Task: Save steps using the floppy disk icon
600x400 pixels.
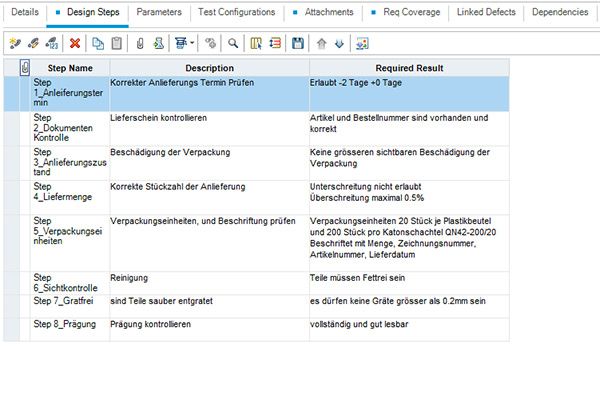Action: pos(297,43)
